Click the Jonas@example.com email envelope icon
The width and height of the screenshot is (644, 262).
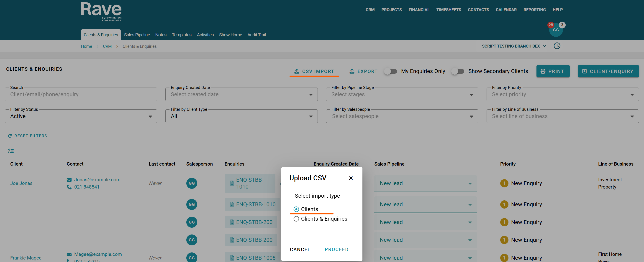(69, 180)
